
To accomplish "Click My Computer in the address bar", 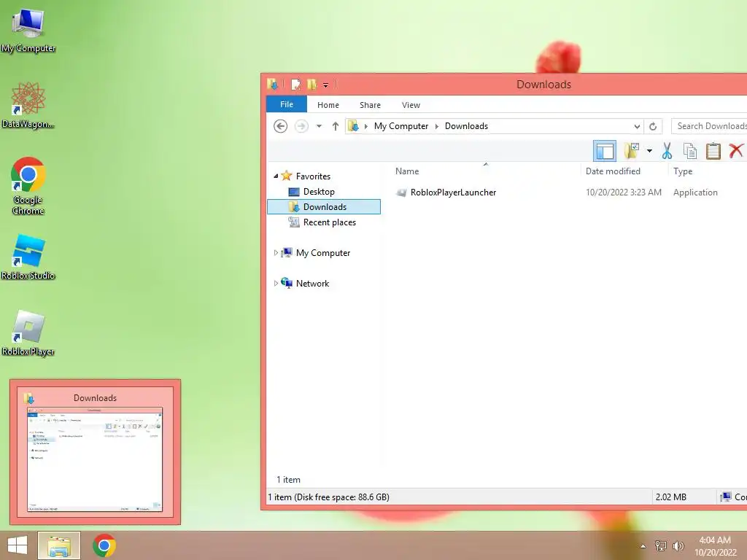I will (x=401, y=126).
